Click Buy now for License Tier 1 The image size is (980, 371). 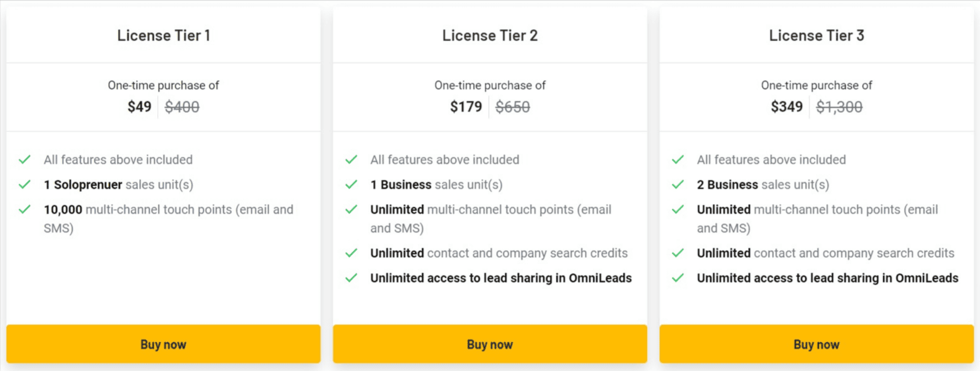163,344
